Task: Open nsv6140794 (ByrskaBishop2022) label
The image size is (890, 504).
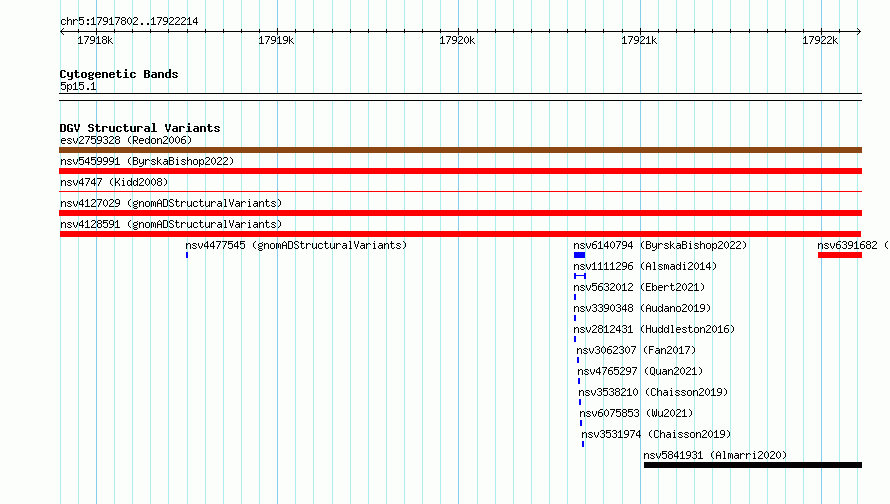Action: coord(660,245)
